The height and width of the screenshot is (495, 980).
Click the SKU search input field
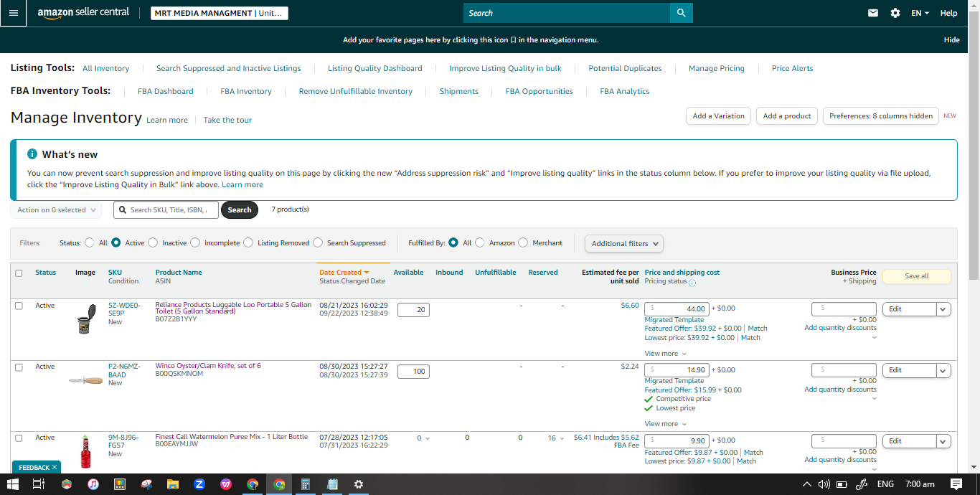pyautogui.click(x=166, y=209)
